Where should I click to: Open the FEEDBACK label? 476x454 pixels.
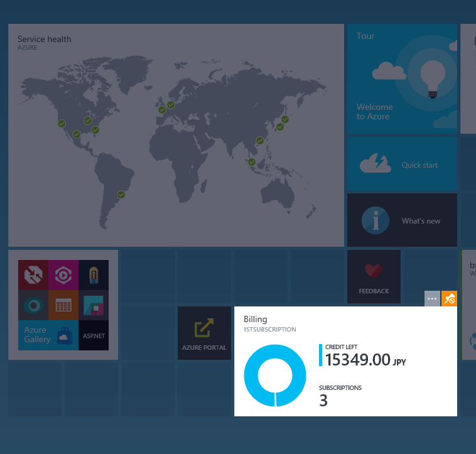click(x=374, y=291)
